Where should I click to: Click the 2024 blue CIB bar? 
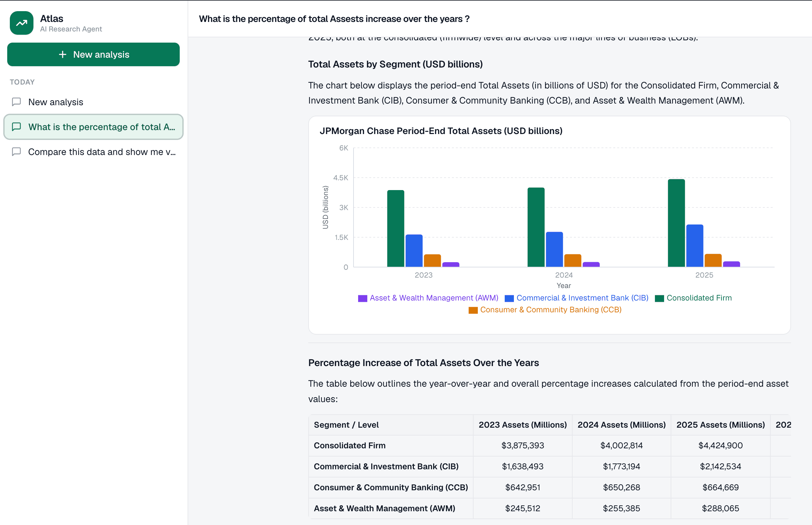pos(555,249)
